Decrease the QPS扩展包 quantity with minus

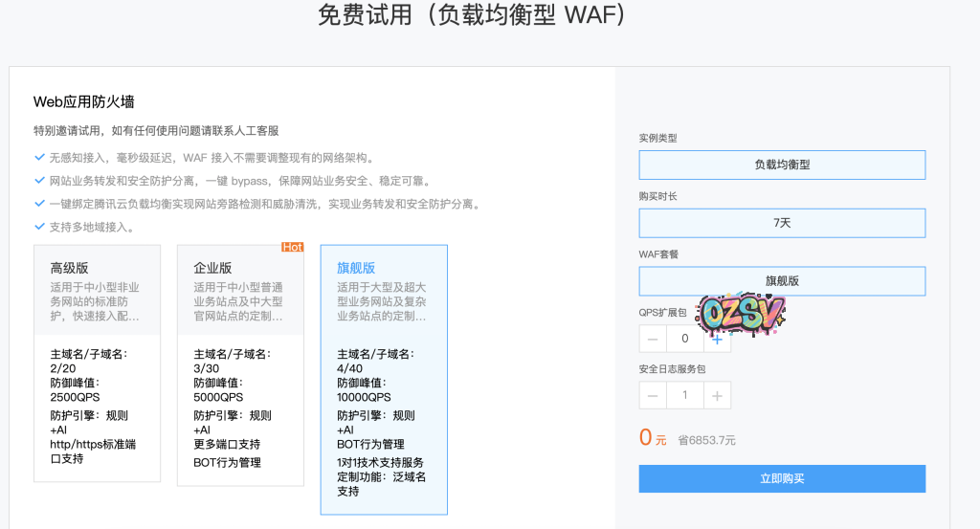(653, 339)
